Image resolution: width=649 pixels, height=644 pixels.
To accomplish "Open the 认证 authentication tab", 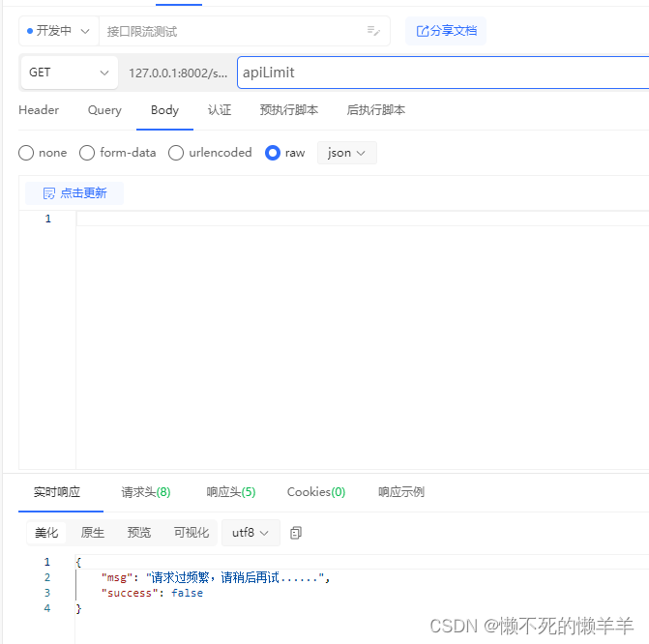I will (x=220, y=110).
